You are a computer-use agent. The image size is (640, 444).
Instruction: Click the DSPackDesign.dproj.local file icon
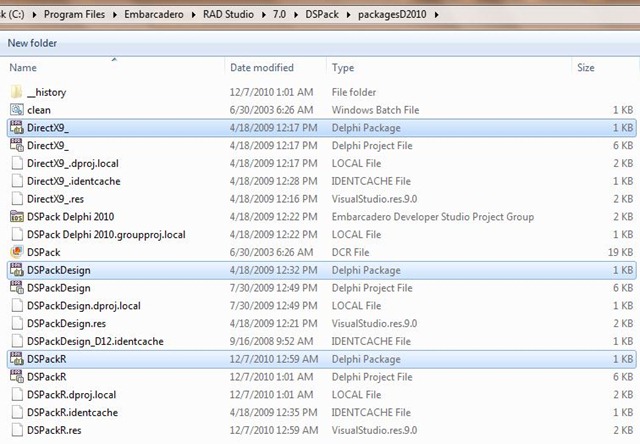[17, 306]
